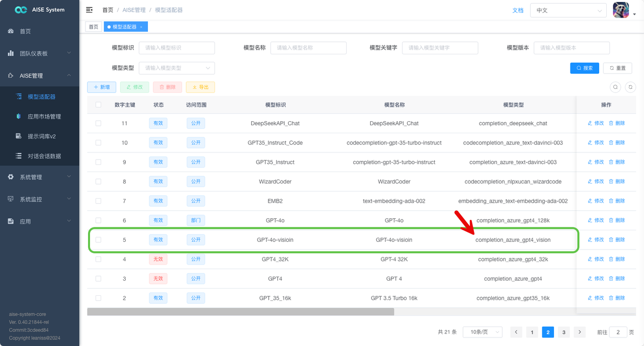644x346 pixels.
Task: Edit the GPT35_Instruct_Code row
Action: [596, 143]
